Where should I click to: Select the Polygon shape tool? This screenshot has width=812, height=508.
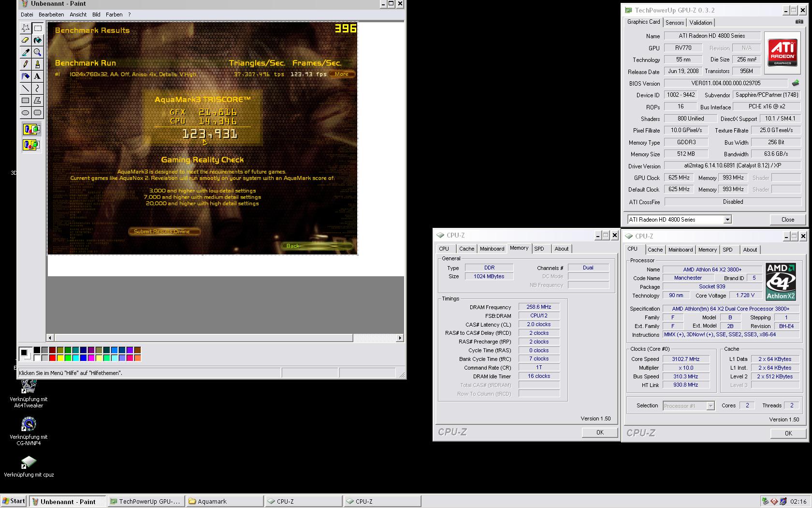[37, 101]
